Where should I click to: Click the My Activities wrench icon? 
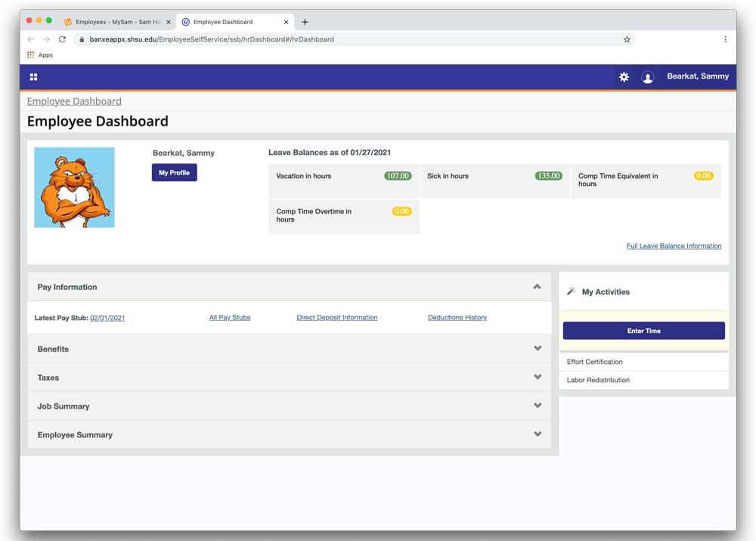tap(572, 291)
